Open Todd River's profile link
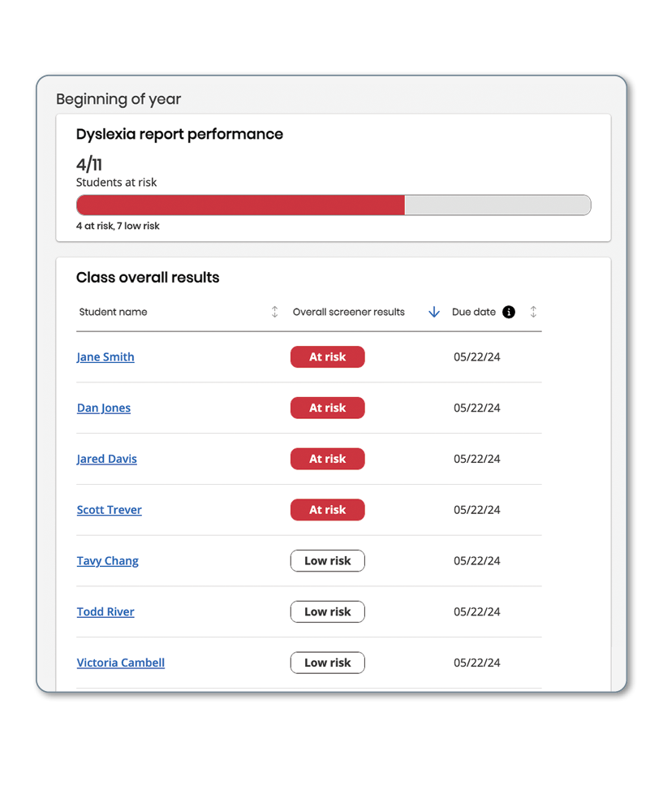The height and width of the screenshot is (812, 663). point(105,612)
